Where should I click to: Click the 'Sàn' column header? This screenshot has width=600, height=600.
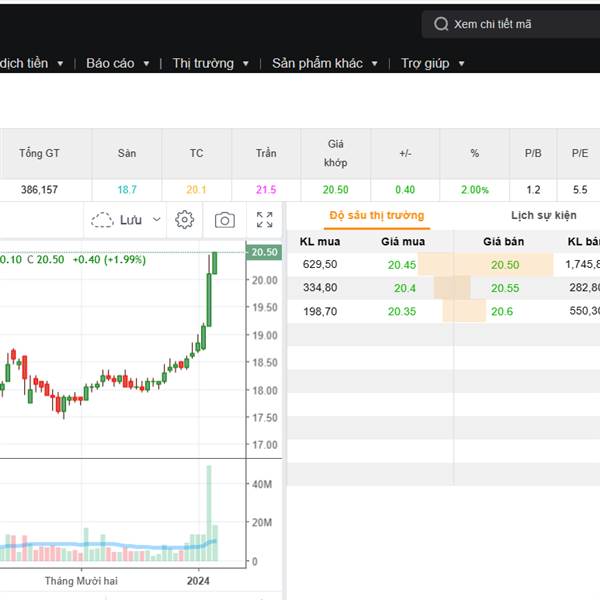point(127,153)
